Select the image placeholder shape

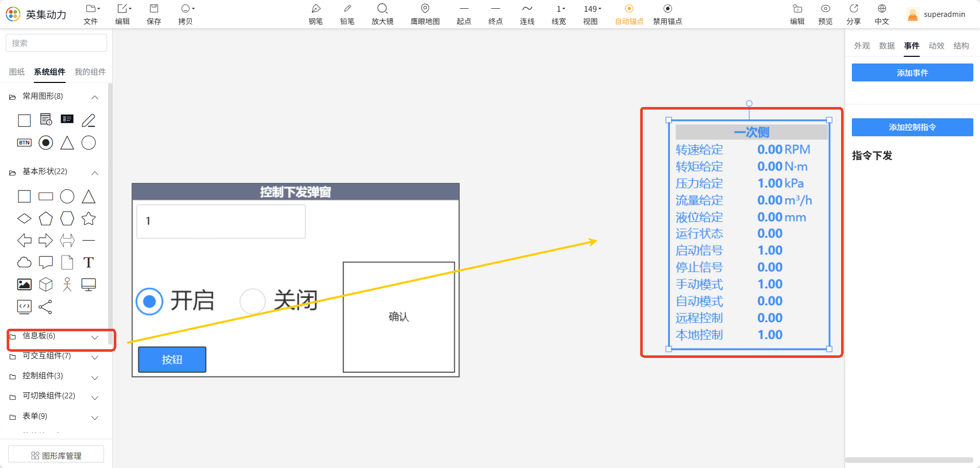point(24,284)
